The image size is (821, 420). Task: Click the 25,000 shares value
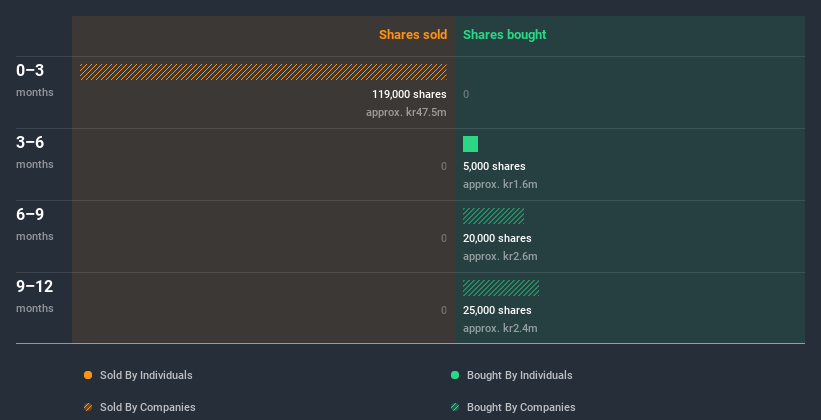[x=497, y=310]
